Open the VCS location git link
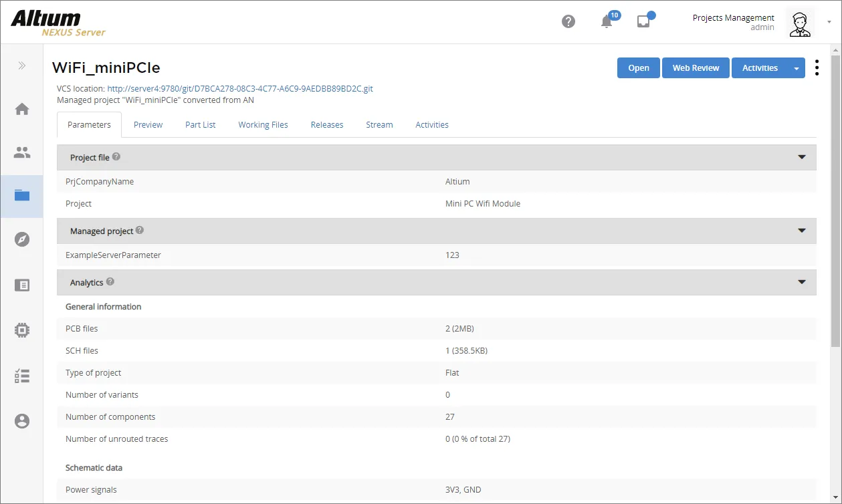 point(240,88)
